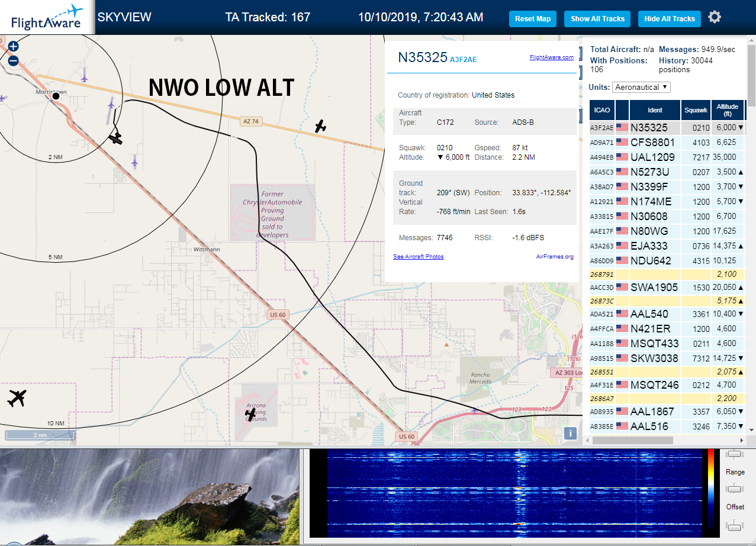Click ICAO code 2686A7 in yellow row
Screen dimensions: 756x546
click(602, 399)
